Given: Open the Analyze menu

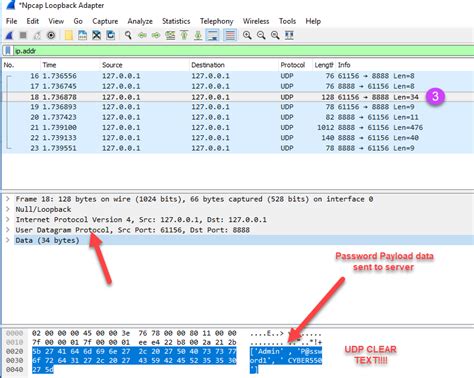Looking at the screenshot, I should pyautogui.click(x=140, y=21).
